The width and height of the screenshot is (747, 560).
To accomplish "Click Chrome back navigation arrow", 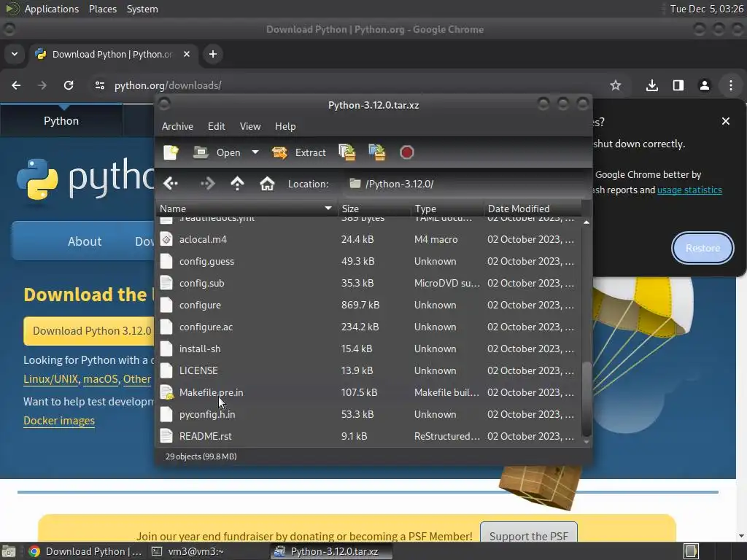I will [x=16, y=85].
